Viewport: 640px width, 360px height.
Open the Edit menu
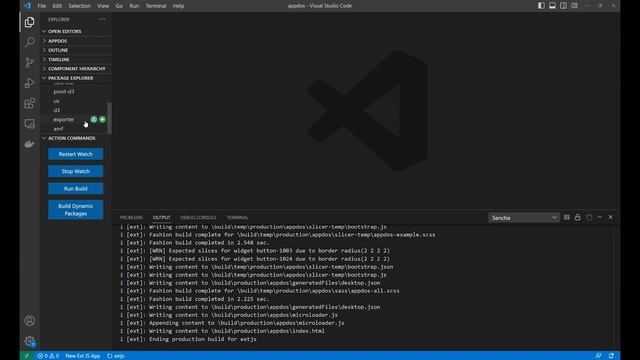coord(57,6)
